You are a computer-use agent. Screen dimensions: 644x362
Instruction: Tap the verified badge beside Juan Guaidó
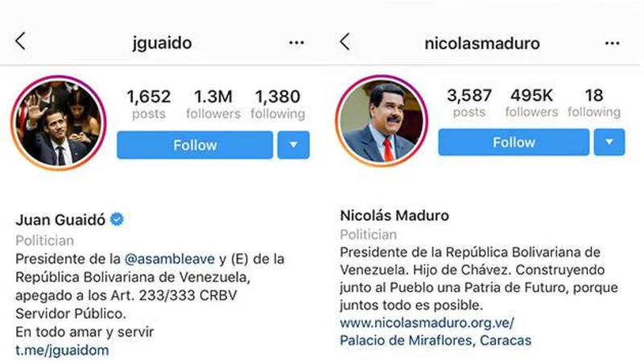coord(117,219)
